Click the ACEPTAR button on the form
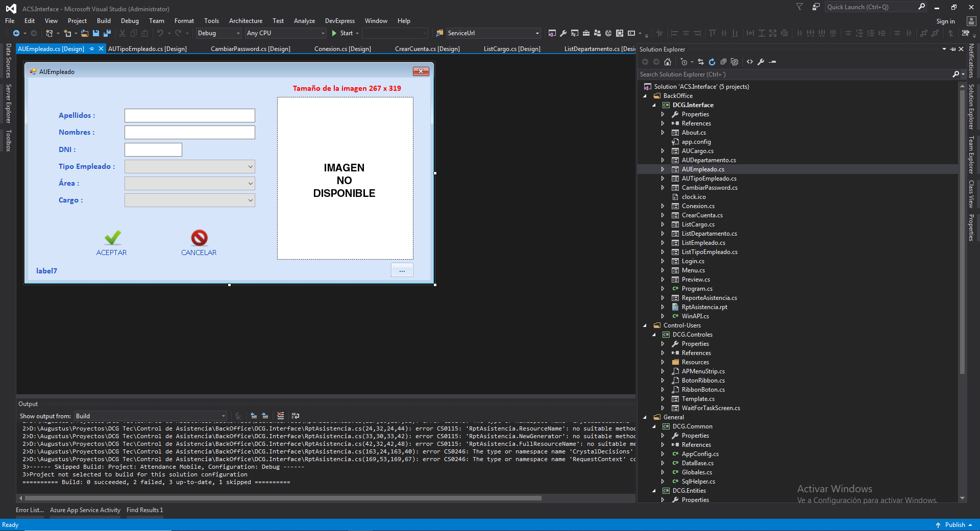The width and height of the screenshot is (980, 531). (112, 243)
